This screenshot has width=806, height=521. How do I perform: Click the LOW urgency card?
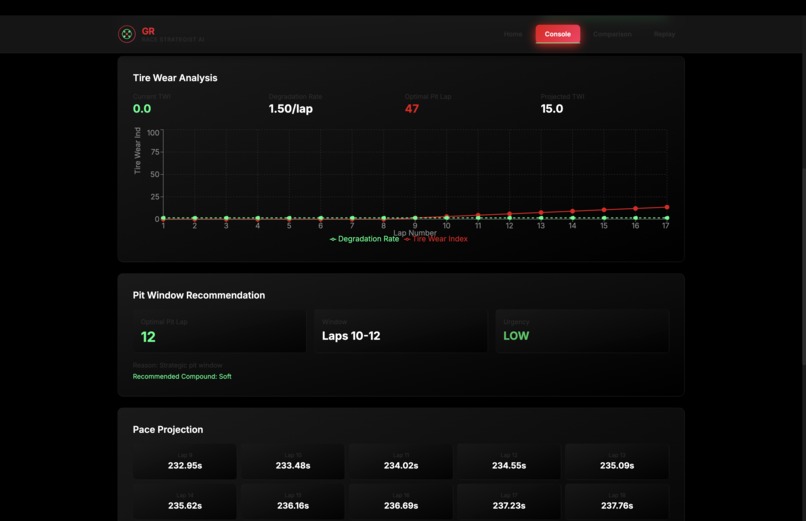tap(582, 331)
